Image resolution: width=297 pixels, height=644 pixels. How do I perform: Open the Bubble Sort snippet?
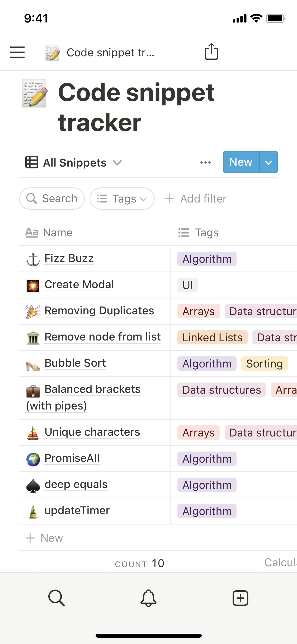75,363
